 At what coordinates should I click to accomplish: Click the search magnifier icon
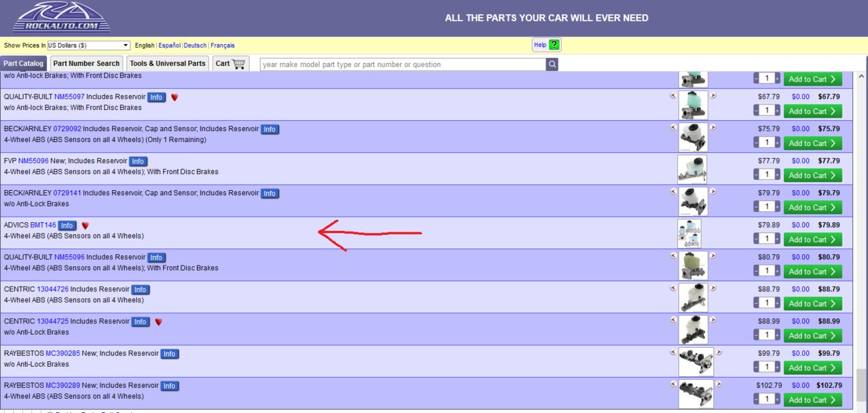point(552,64)
